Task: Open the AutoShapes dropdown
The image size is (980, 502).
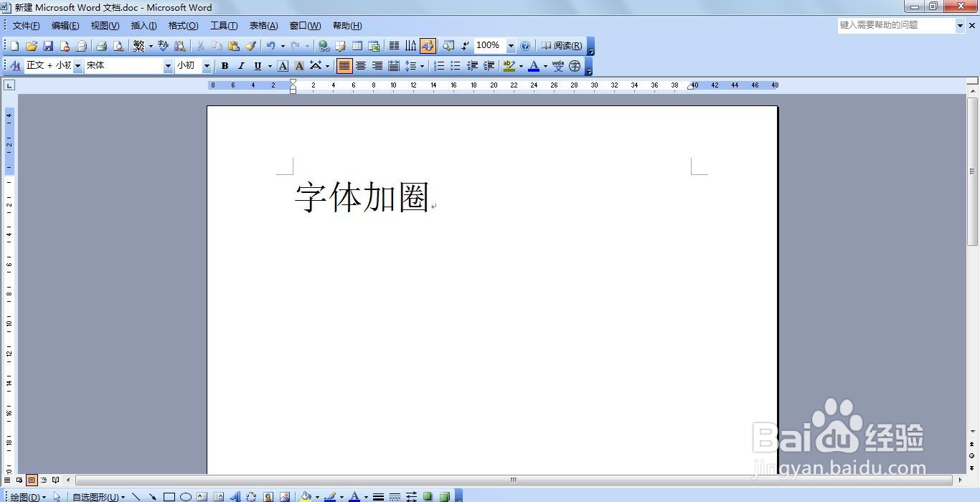Action: click(100, 496)
